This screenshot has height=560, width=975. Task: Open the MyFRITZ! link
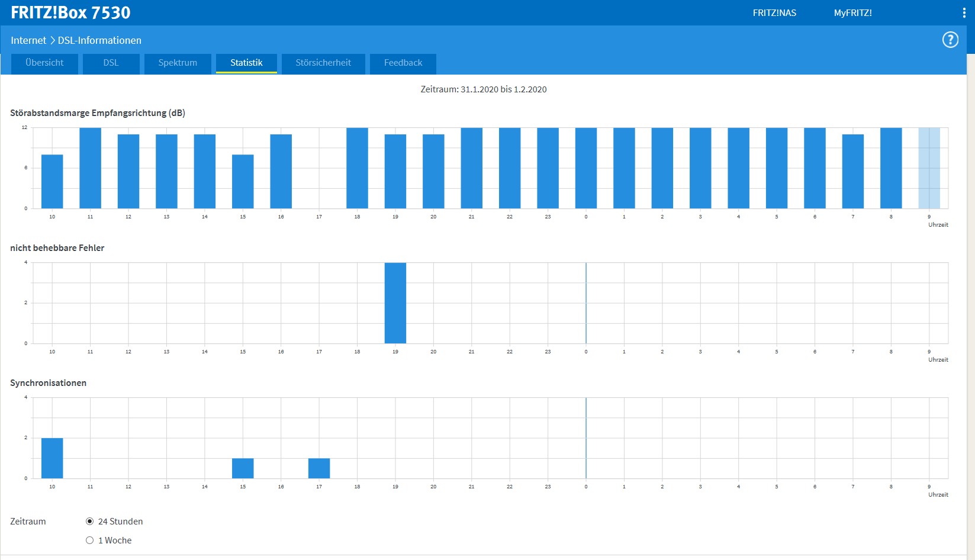(852, 13)
